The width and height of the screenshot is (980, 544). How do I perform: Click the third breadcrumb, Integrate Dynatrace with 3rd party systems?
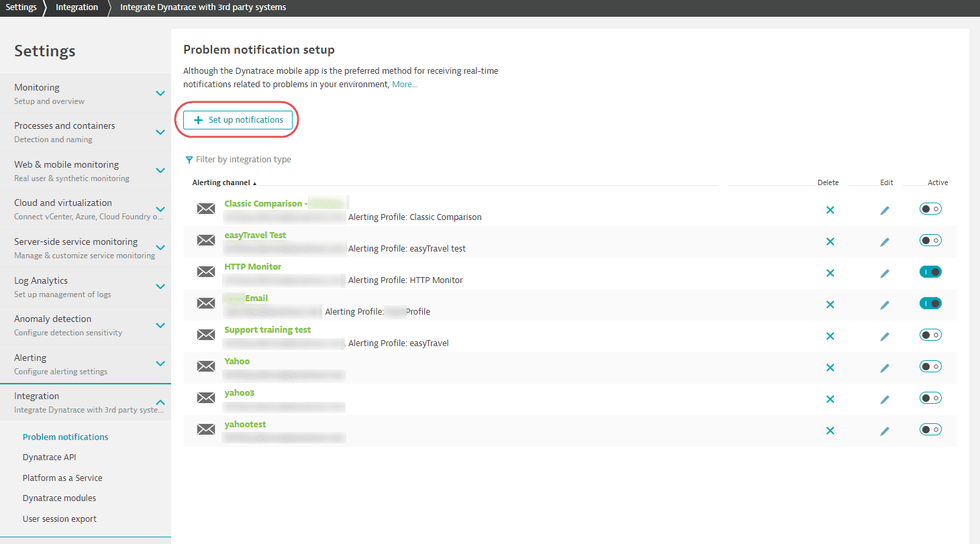[203, 7]
